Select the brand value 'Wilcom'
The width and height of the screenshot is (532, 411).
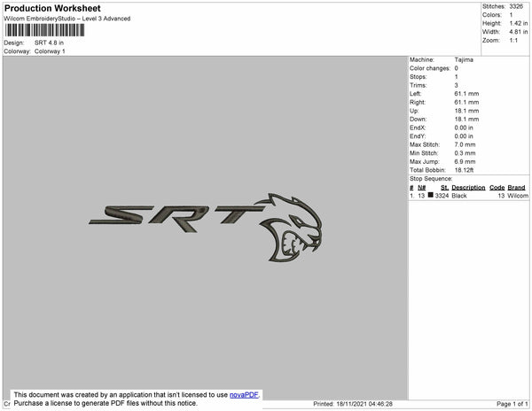coord(518,196)
